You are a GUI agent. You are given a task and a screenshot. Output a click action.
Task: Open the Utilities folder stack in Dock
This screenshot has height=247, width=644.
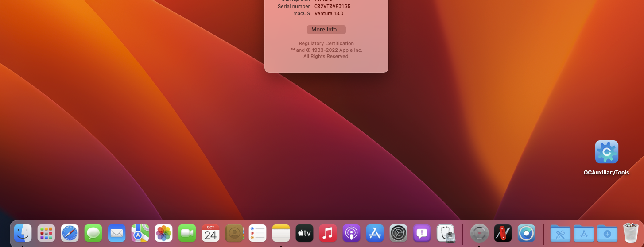(560, 233)
